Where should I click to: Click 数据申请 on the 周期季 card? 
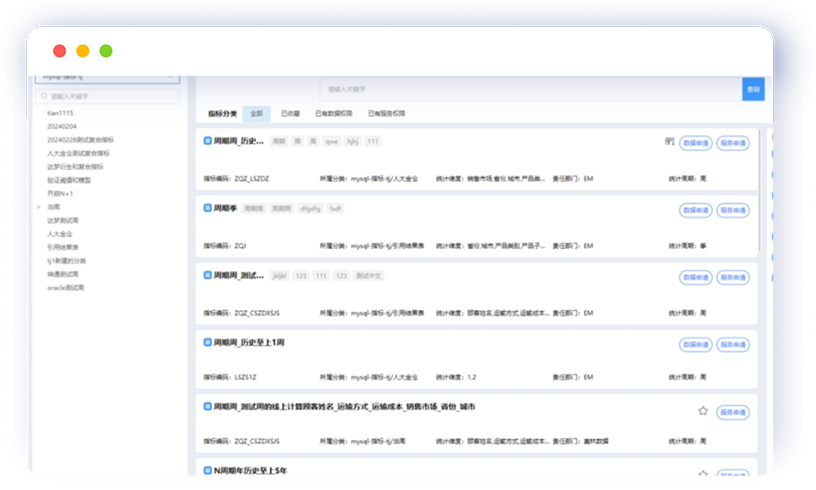695,210
